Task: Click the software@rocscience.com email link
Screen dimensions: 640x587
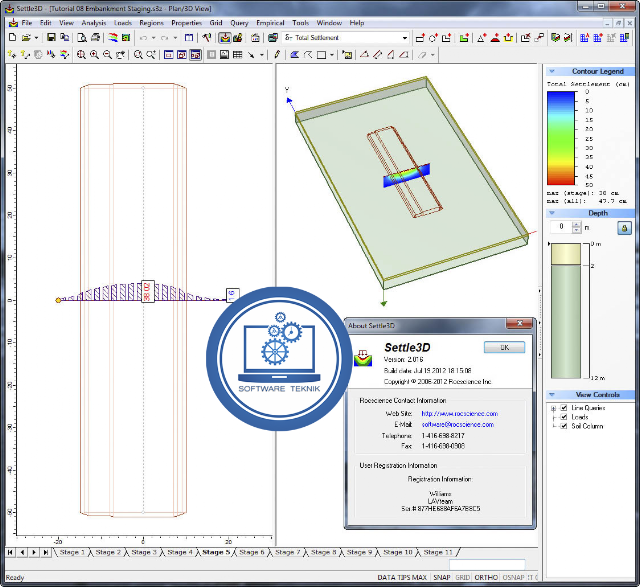Action: click(458, 425)
